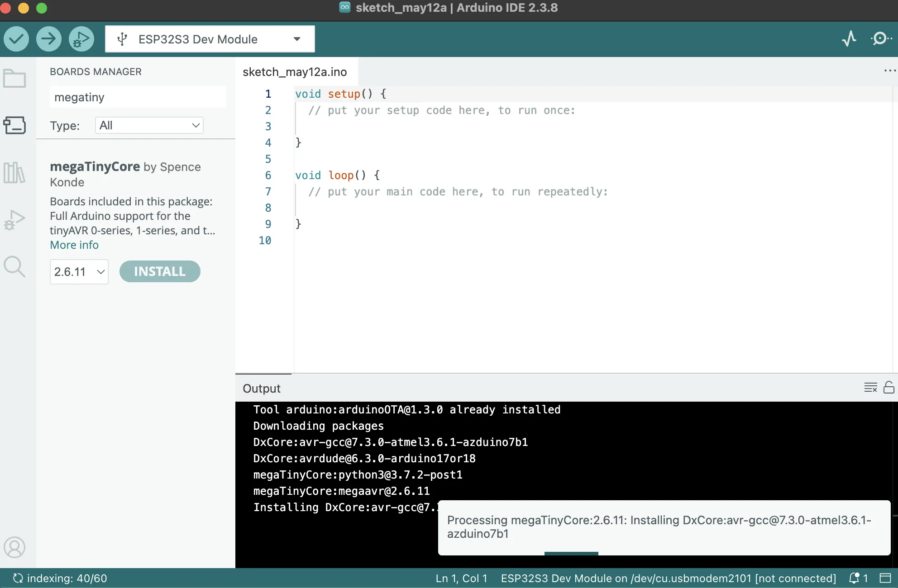Open the megaTinyCore version 2.6.11 dropdown

click(79, 272)
